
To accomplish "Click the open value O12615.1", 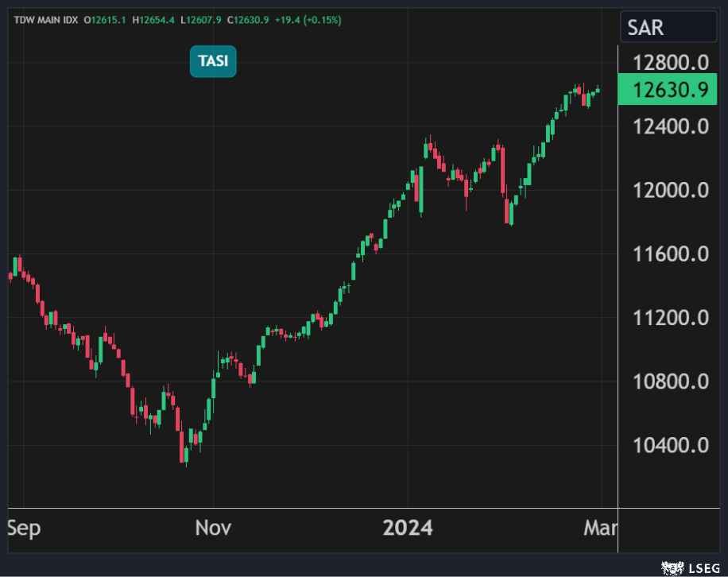I will [106, 20].
